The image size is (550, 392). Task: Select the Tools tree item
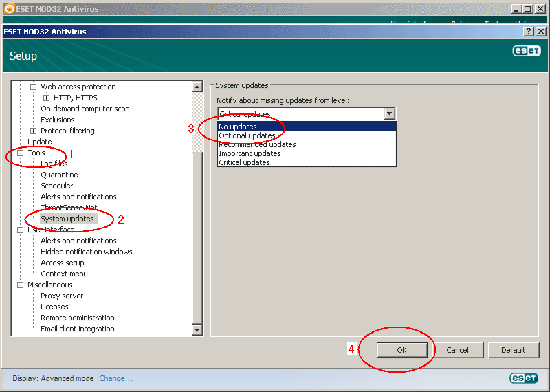click(x=36, y=153)
